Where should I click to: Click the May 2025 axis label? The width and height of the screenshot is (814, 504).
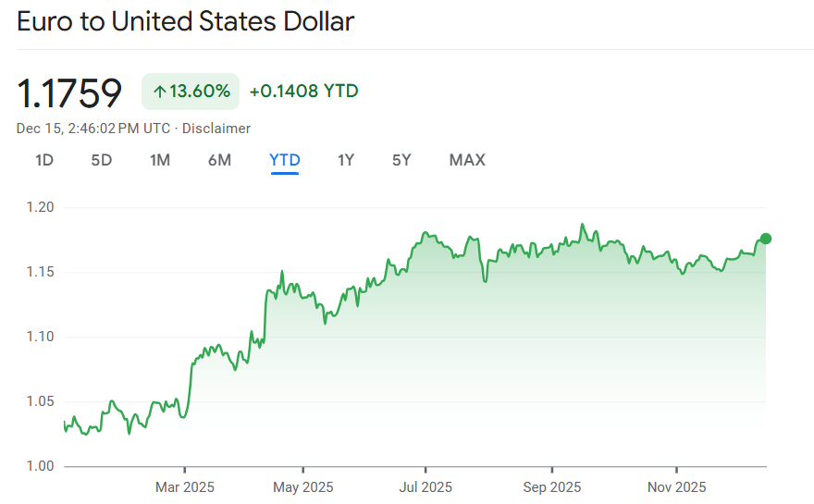click(304, 487)
